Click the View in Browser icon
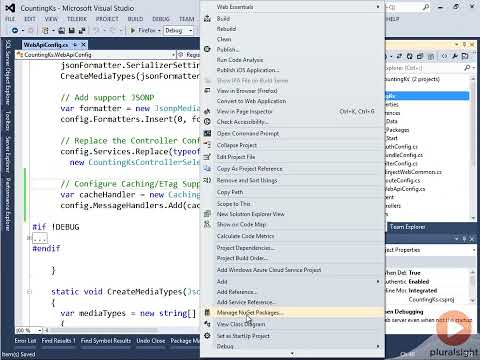This screenshot has height=360, width=480. click(207, 91)
